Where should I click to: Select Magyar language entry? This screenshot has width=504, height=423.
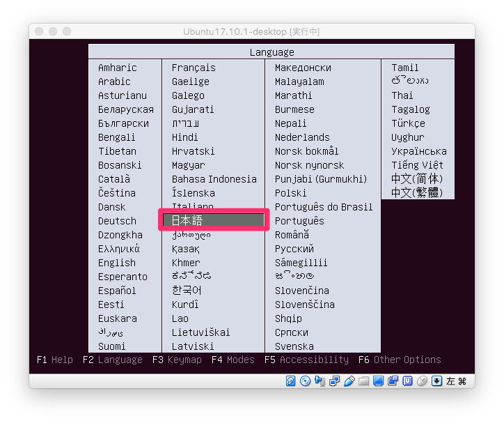189,166
